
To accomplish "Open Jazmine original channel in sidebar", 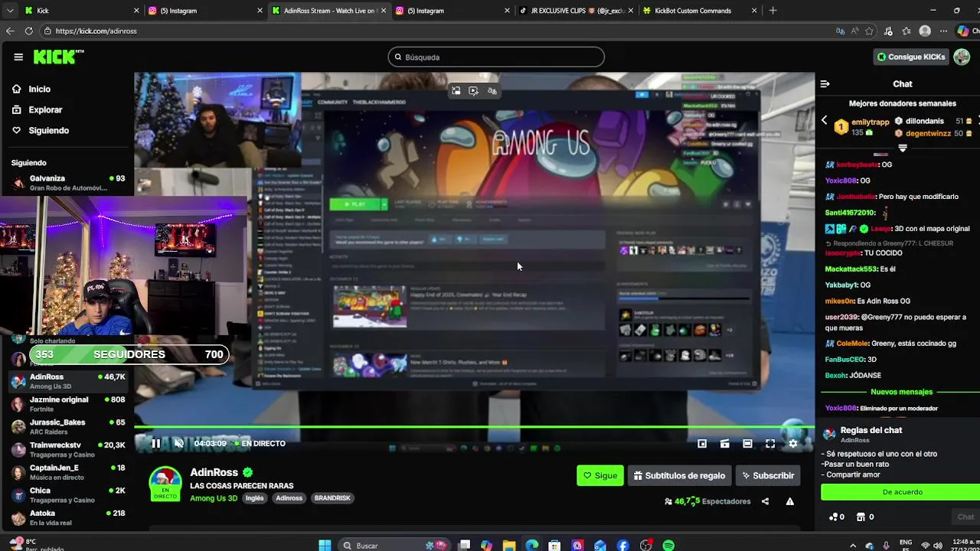I will pyautogui.click(x=67, y=403).
